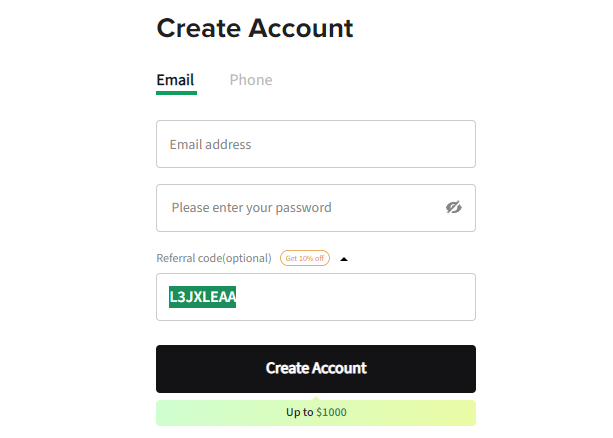This screenshot has height=438, width=613.
Task: Click the Referral code(optional) label
Action: 214,258
